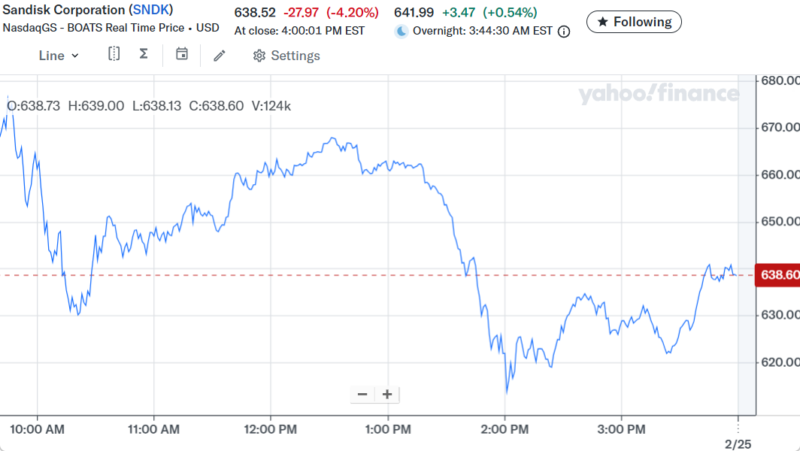Click the 2/25 date axis label
Image resolution: width=800 pixels, height=451 pixels.
click(x=737, y=441)
